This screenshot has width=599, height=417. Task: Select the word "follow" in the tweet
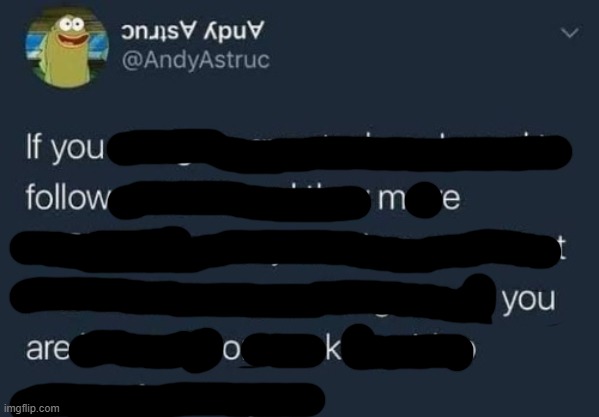[x=67, y=197]
